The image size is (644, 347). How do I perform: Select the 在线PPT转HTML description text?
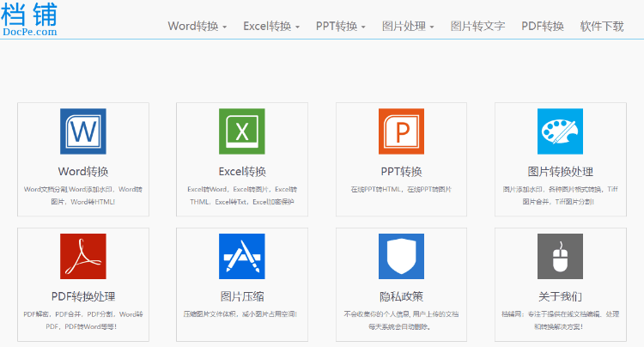coord(401,189)
